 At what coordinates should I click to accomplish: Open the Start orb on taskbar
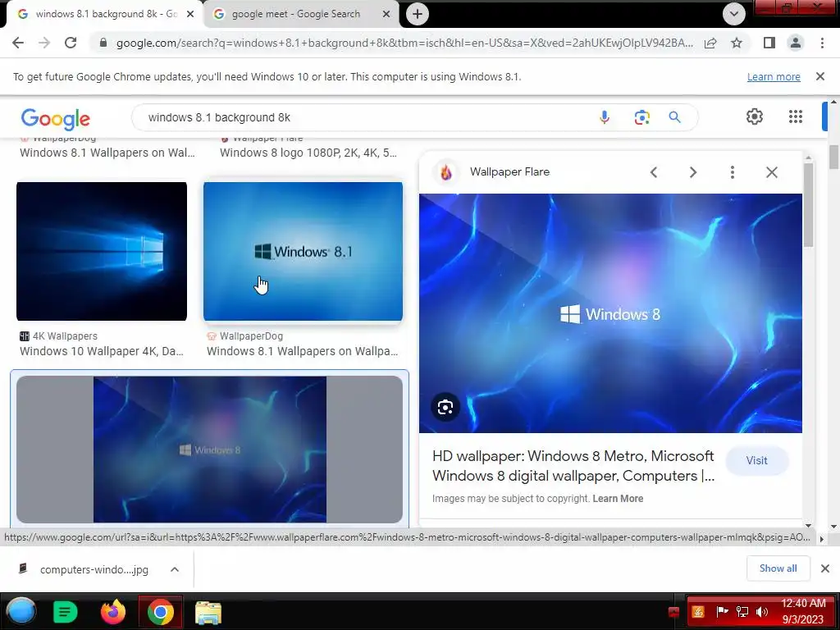[21, 611]
